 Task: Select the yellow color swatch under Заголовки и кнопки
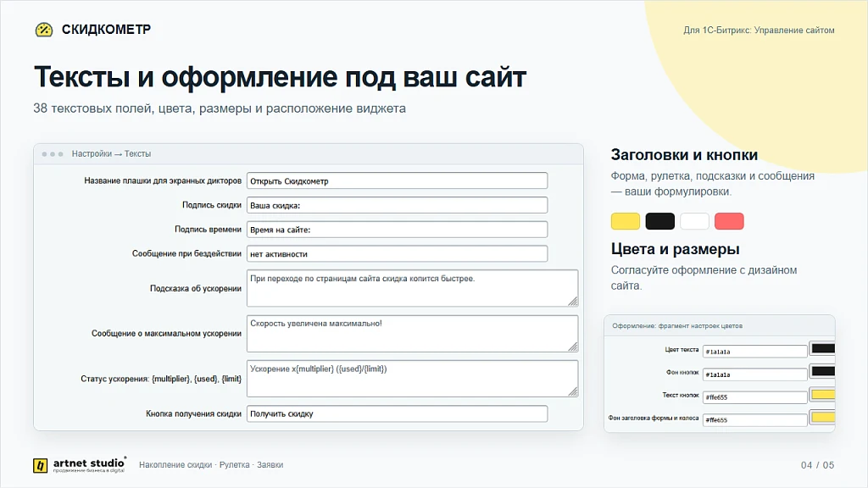tap(626, 221)
